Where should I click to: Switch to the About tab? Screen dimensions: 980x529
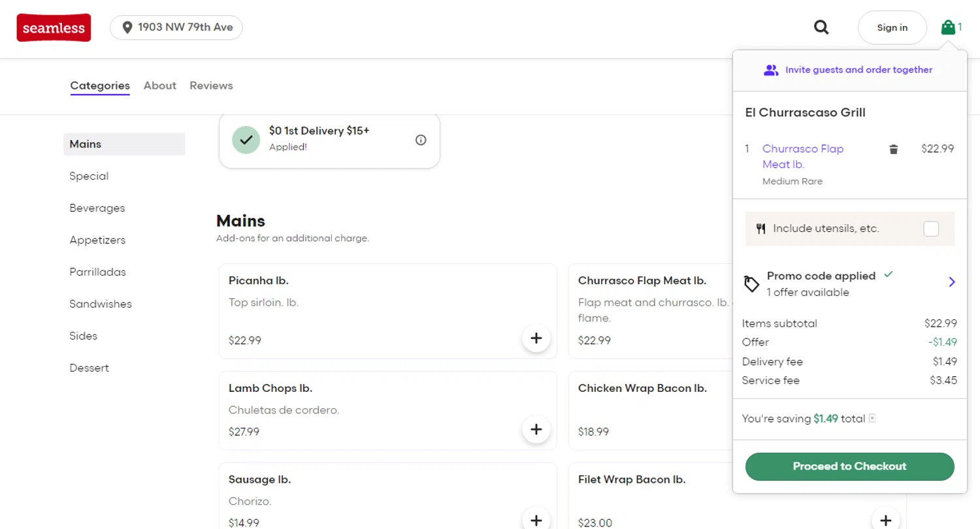pos(160,86)
